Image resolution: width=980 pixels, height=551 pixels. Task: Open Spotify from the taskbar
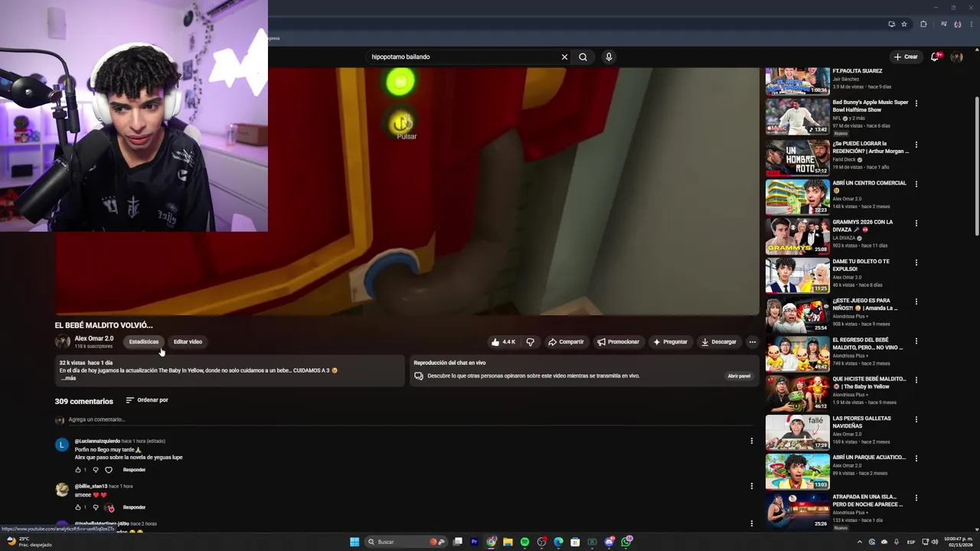coord(524,542)
